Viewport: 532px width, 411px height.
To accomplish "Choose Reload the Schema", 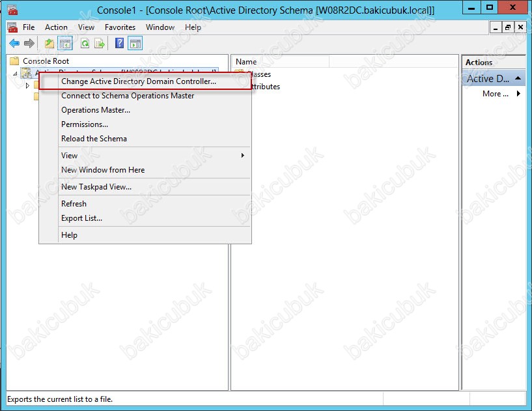I will pos(145,139).
